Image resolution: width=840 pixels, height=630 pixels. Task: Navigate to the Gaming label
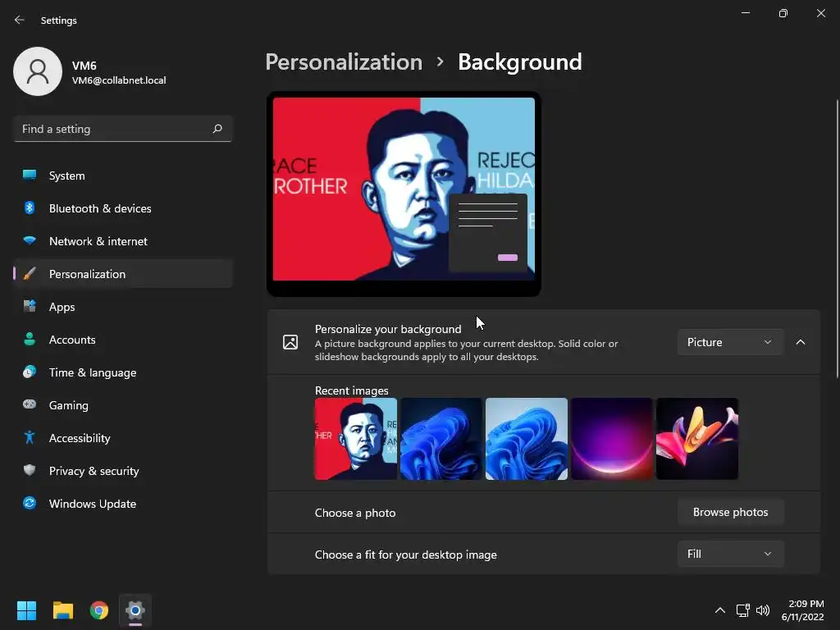(69, 405)
